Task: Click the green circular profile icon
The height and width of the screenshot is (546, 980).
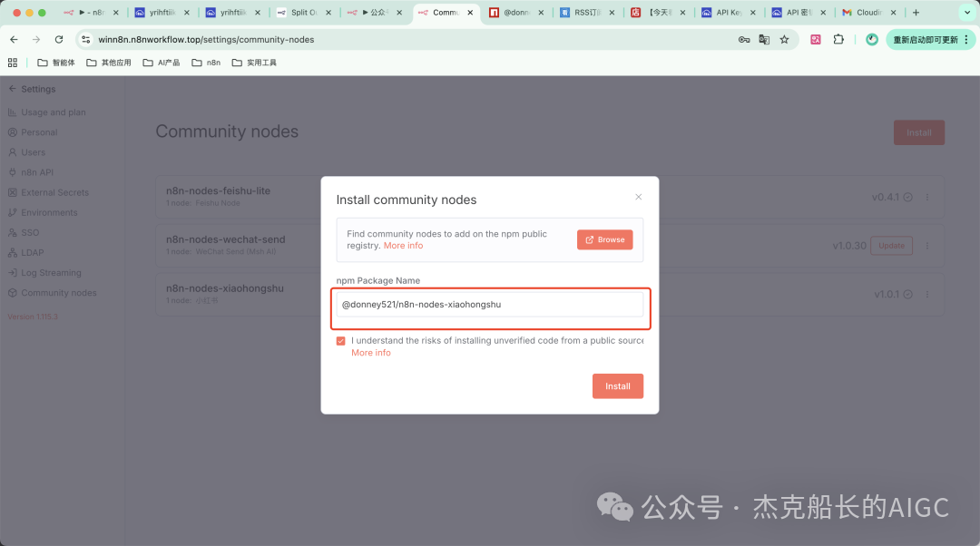Action: point(872,39)
